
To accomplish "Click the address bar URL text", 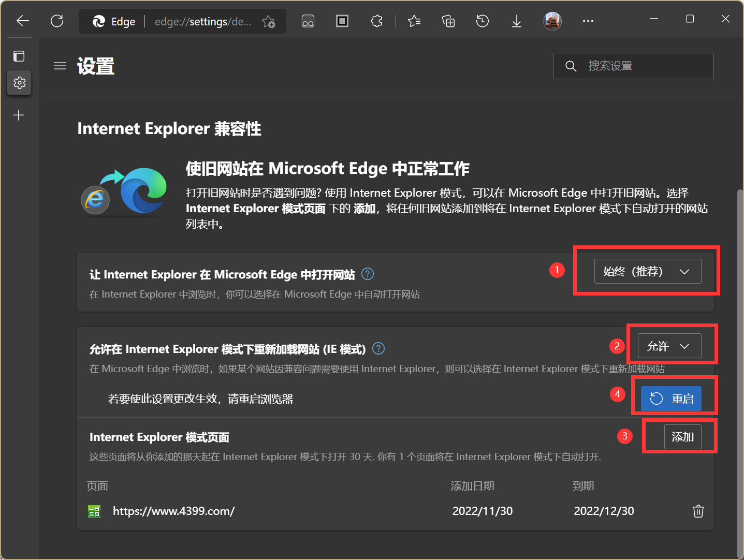I will 203,21.
